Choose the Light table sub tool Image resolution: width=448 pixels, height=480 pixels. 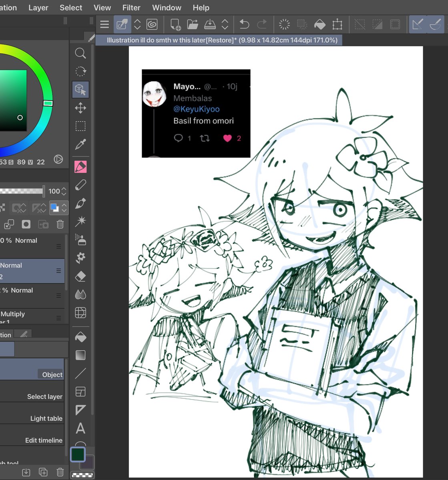(x=32, y=413)
